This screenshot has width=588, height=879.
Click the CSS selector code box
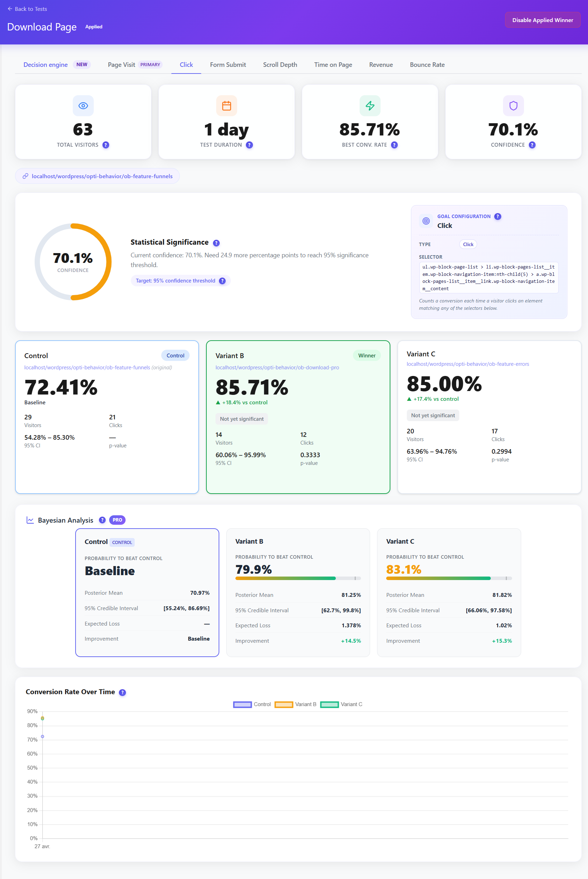click(x=488, y=278)
